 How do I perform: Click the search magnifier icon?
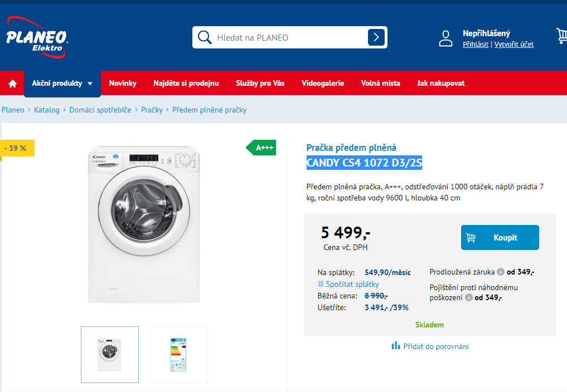pyautogui.click(x=205, y=37)
